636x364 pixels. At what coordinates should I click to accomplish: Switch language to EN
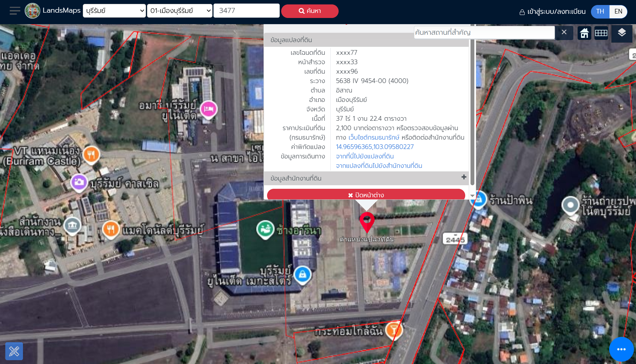pos(618,11)
